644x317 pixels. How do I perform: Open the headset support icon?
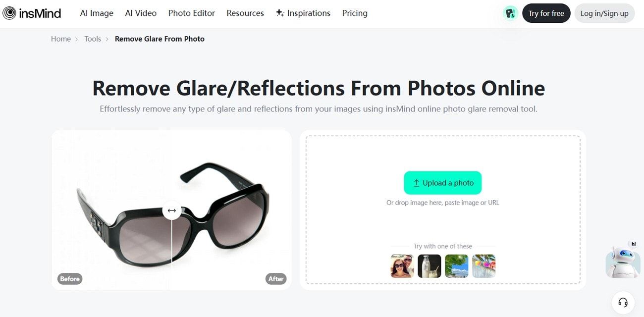point(623,303)
